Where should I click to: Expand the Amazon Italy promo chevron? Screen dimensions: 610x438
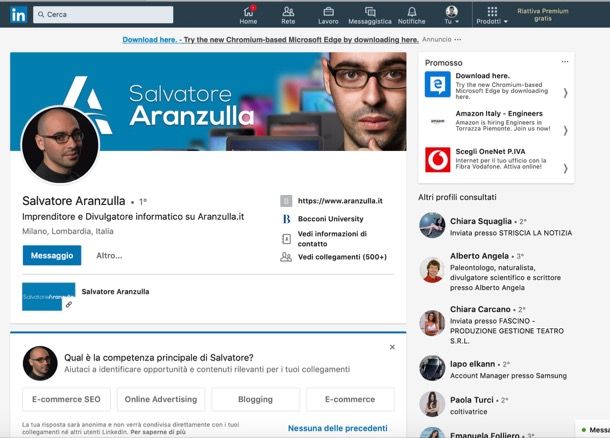[x=565, y=131]
